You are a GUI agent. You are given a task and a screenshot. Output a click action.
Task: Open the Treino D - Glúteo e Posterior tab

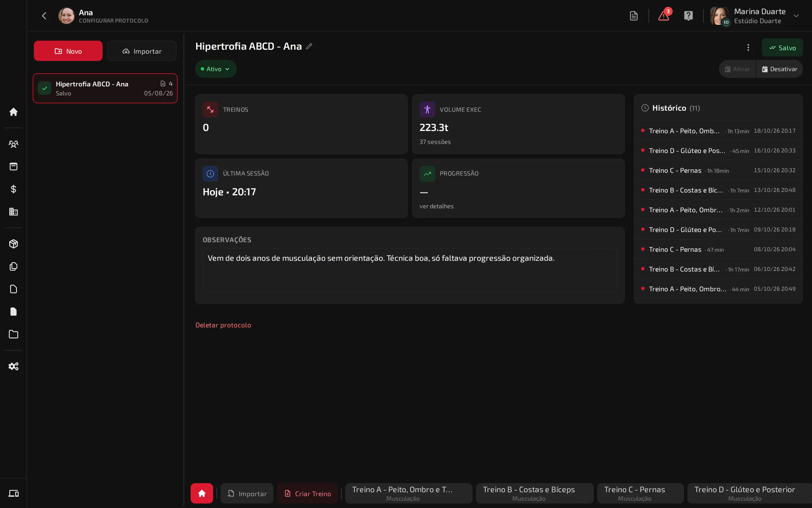[749, 493]
